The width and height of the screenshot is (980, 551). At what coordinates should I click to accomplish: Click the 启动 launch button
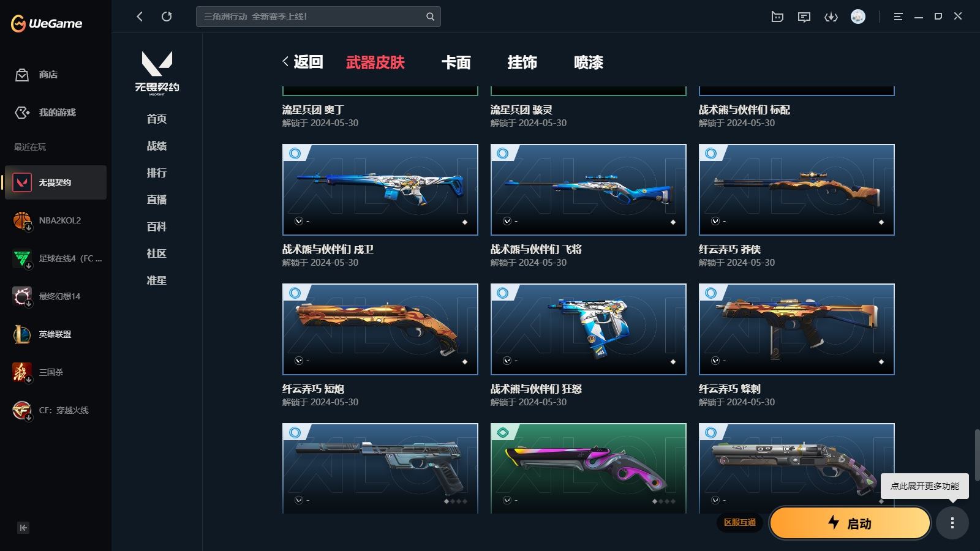[x=850, y=523]
